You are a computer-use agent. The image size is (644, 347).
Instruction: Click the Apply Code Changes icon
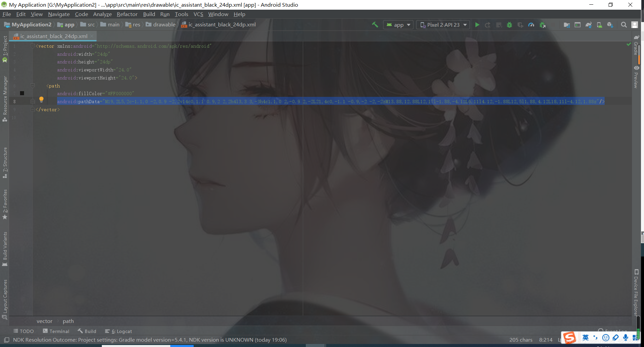point(499,25)
